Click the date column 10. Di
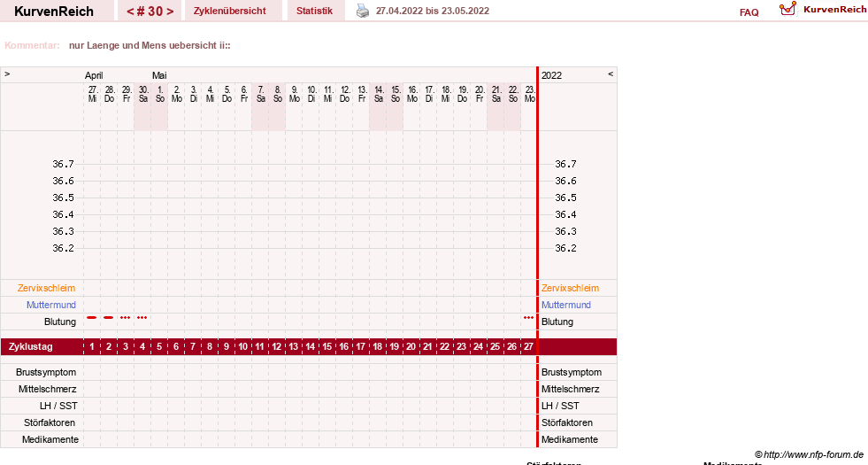 click(x=311, y=94)
